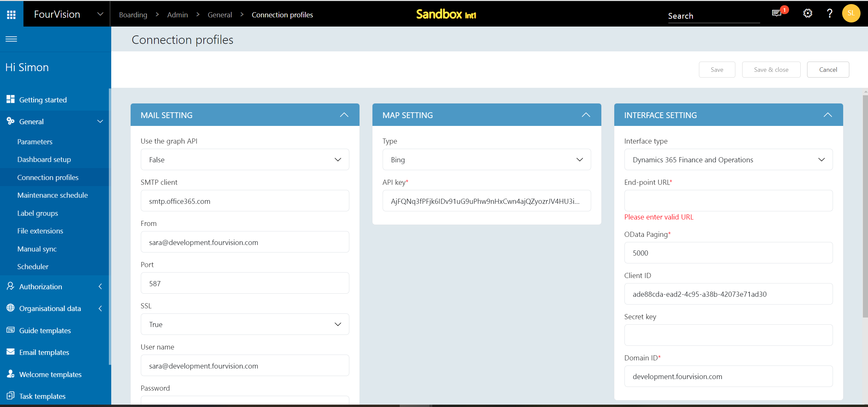Click the Secret key field
Image resolution: width=868 pixels, height=407 pixels.
click(x=729, y=335)
